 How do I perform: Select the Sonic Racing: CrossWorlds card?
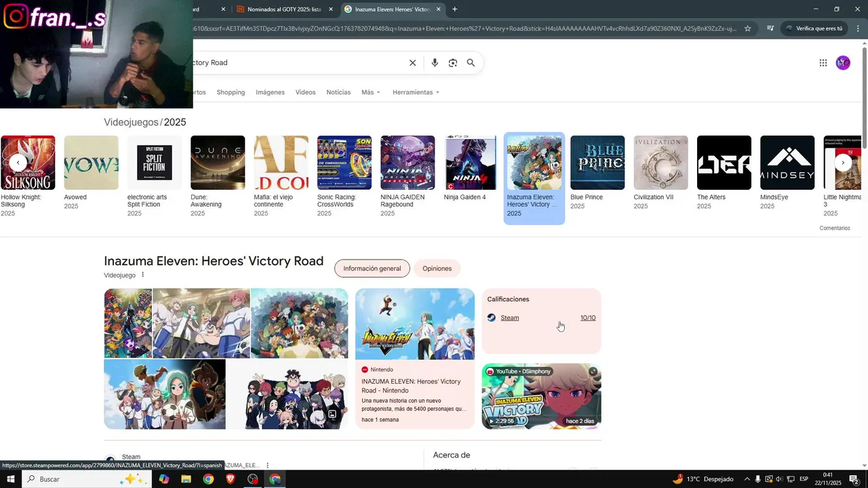(x=344, y=176)
